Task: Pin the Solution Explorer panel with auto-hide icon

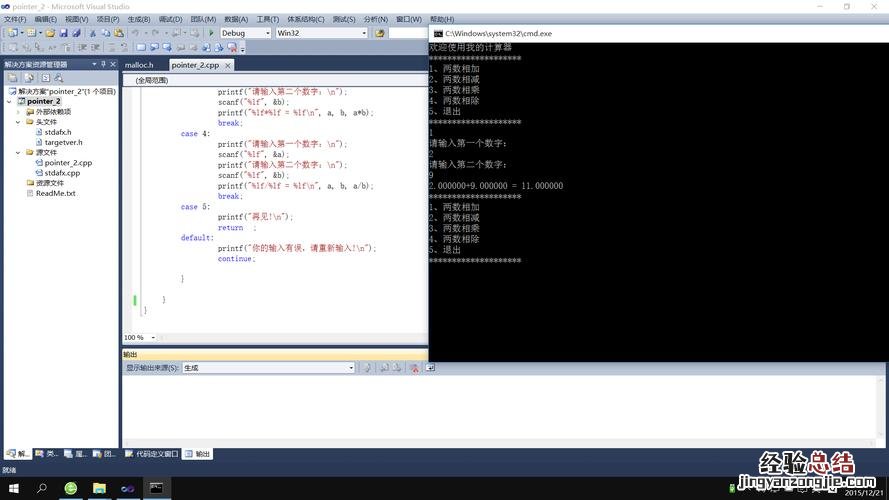Action: click(105, 64)
